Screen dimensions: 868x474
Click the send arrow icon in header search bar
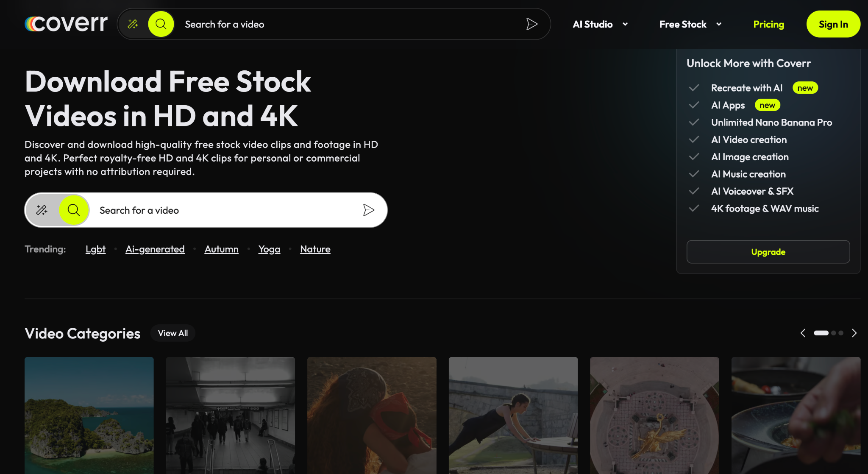(531, 24)
